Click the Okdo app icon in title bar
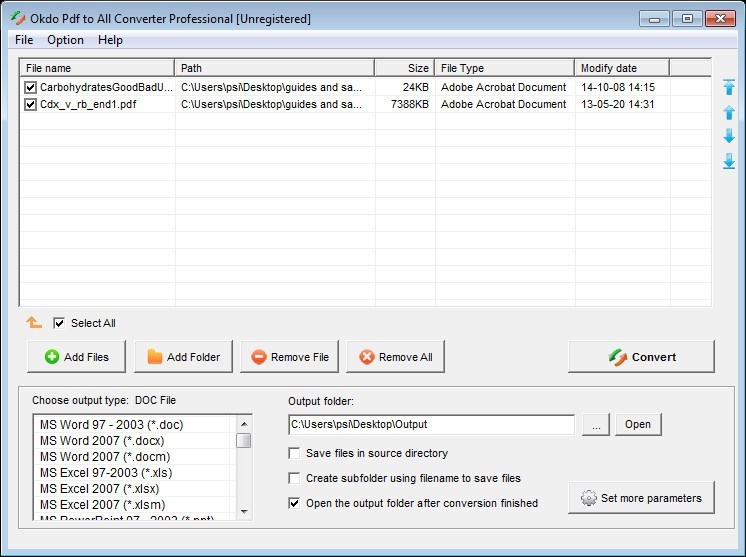746x557 pixels. (18, 19)
